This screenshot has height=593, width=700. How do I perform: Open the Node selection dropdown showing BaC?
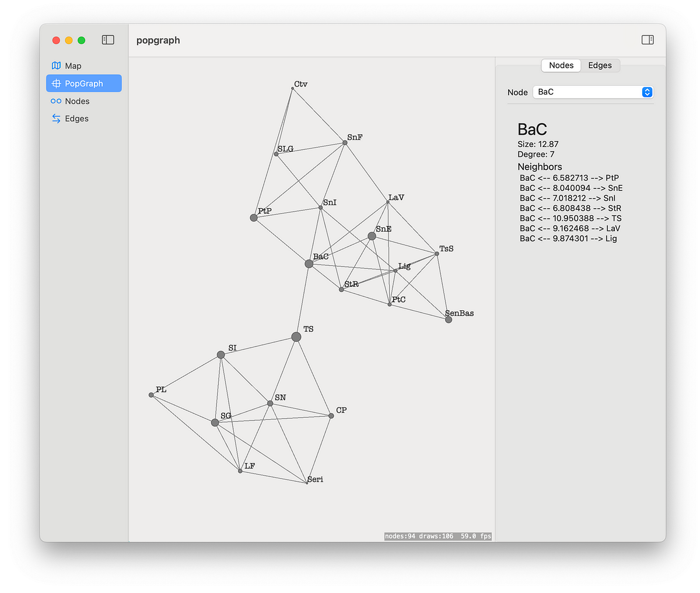[x=593, y=92]
